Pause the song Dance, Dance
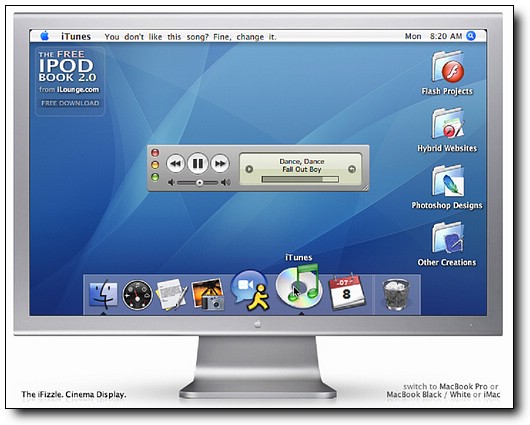Viewport: 530px width, 425px height. pos(198,163)
